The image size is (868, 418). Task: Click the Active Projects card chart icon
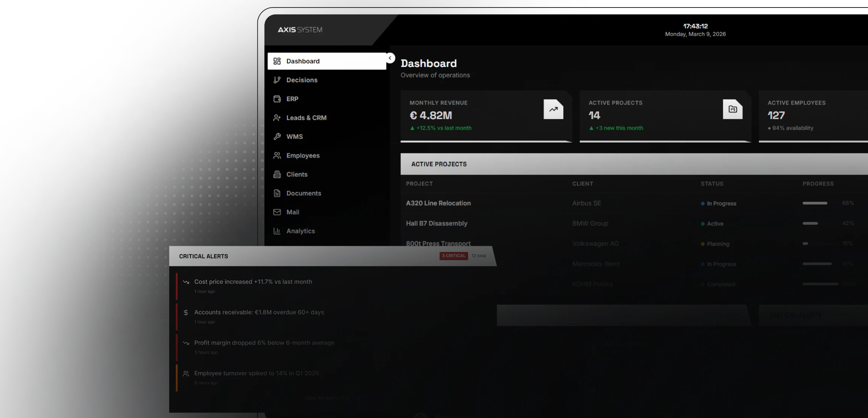click(x=732, y=109)
